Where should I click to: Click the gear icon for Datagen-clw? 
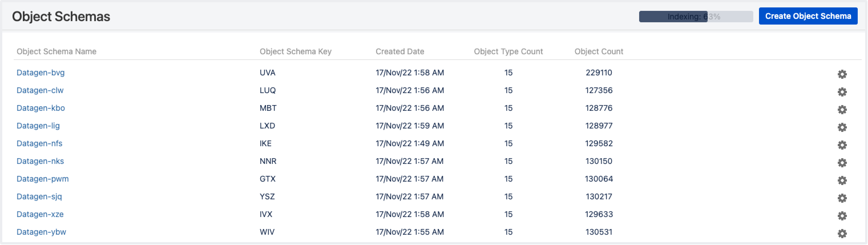842,92
